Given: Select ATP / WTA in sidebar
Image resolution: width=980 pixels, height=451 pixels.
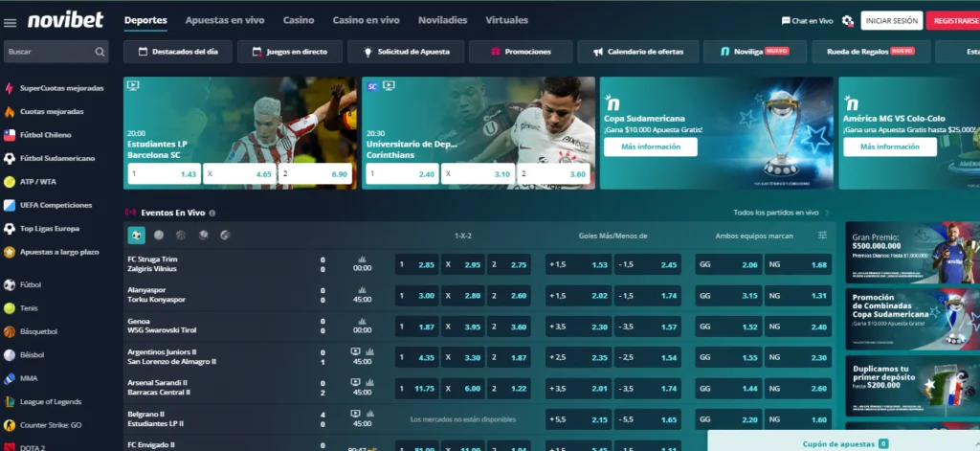Looking at the screenshot, I should (30, 182).
